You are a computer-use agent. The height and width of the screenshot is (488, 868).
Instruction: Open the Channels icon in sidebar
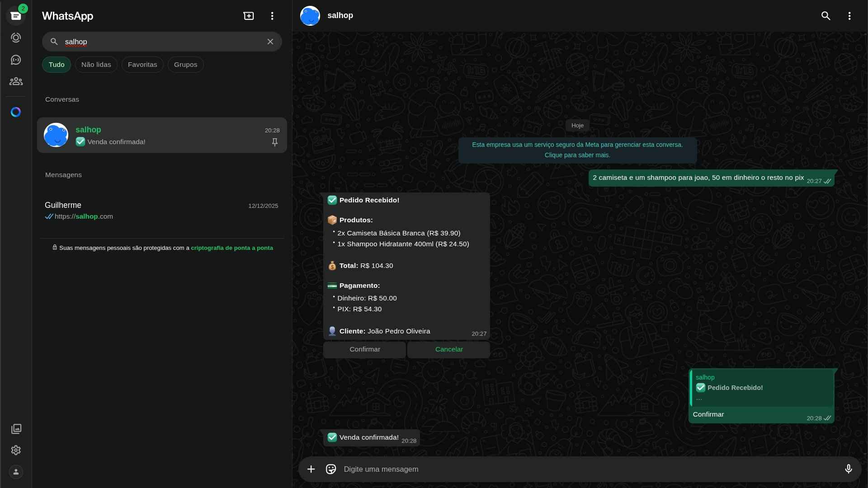[16, 60]
